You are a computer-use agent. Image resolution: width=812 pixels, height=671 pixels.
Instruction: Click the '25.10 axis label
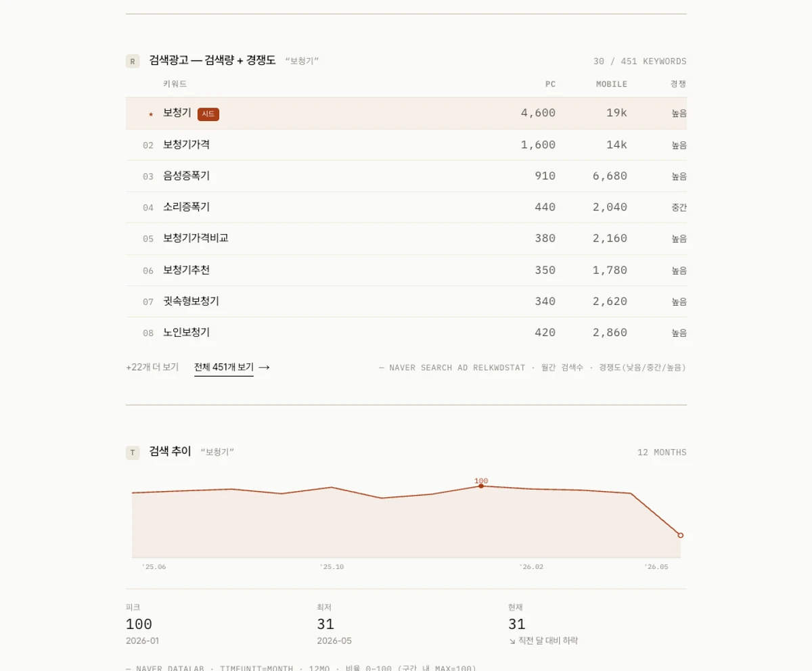tap(332, 567)
